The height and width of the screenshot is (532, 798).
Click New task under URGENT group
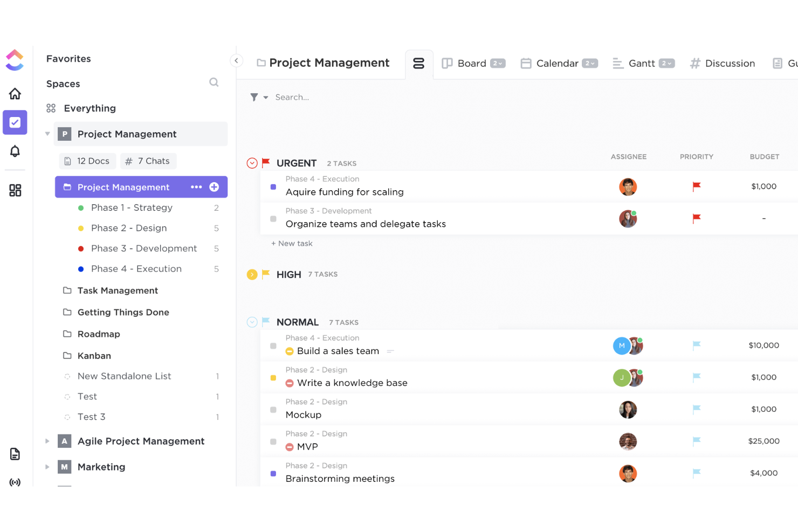click(x=292, y=243)
